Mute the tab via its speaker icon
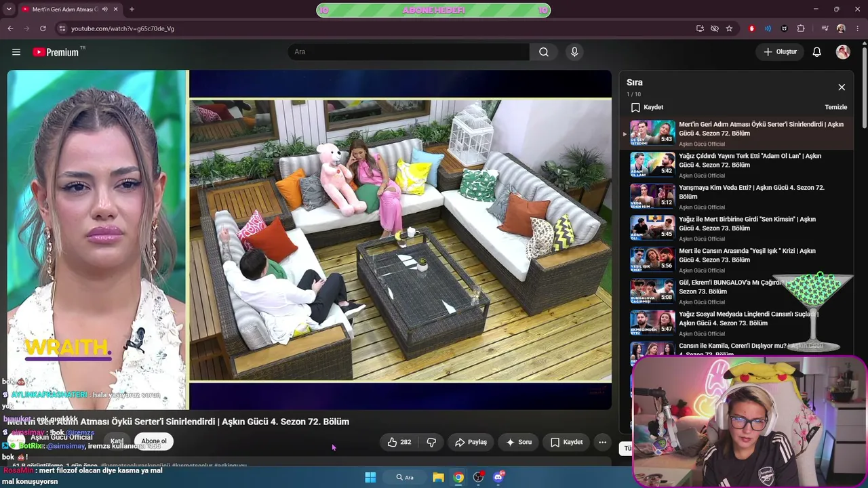868x488 pixels. [104, 9]
